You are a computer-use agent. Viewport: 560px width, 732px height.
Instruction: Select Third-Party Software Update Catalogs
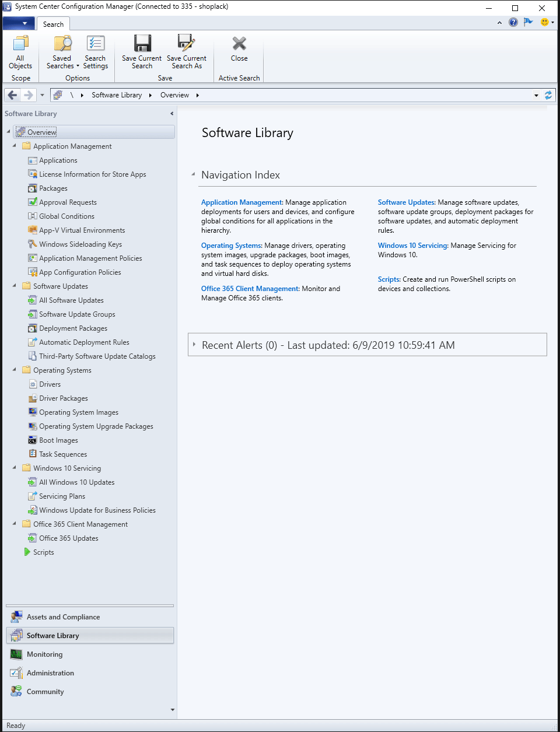[x=97, y=356]
